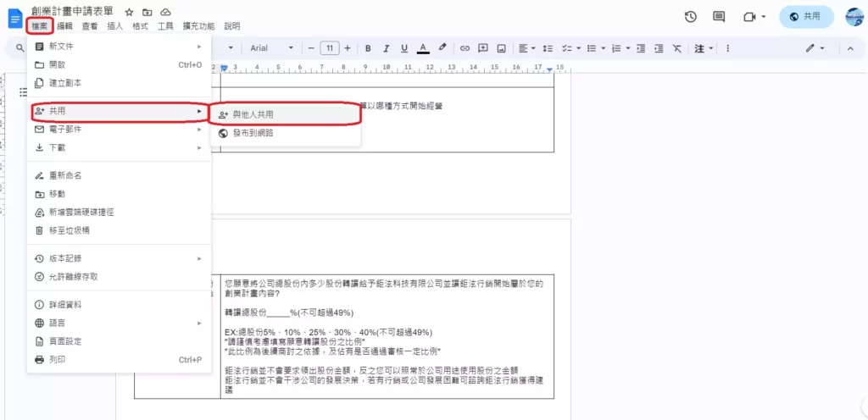
Task: Click the font size field showing 11
Action: point(330,48)
